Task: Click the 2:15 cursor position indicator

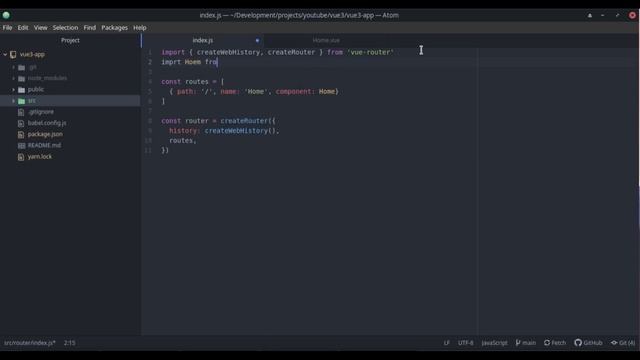Action: (69, 343)
